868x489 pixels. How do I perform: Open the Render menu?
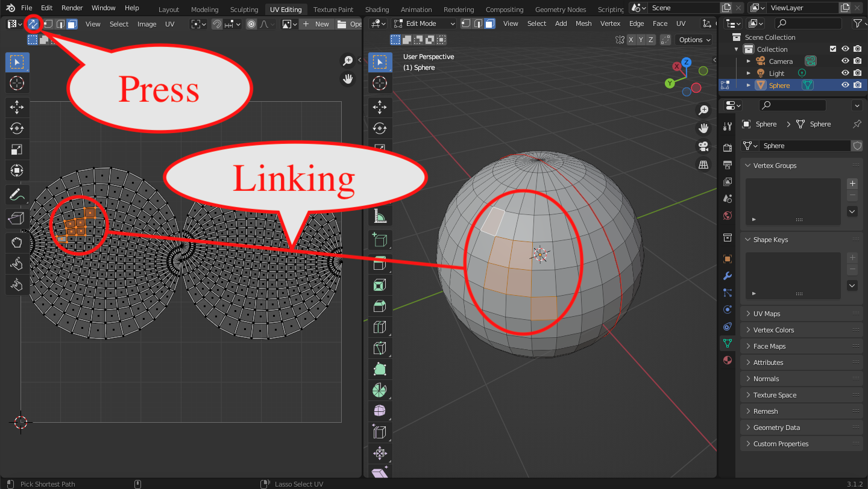point(72,8)
